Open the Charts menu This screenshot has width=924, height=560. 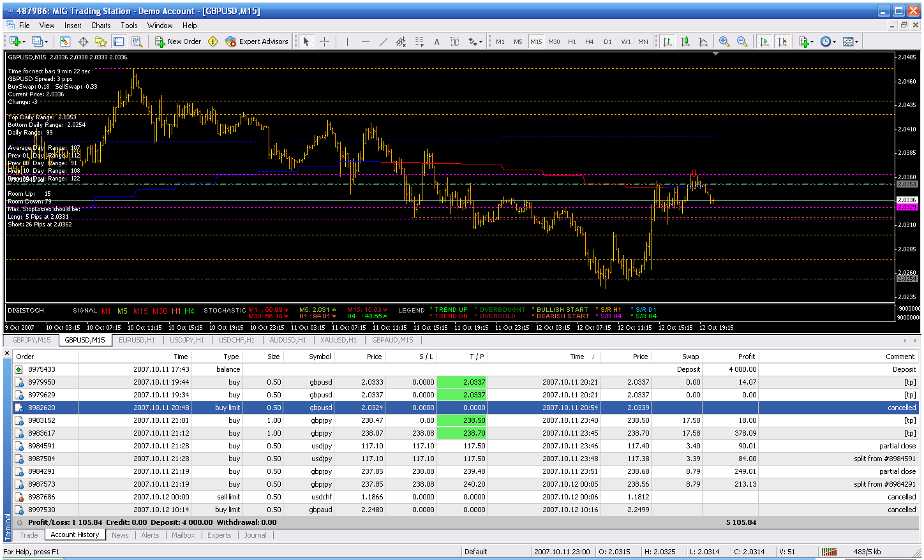101,26
